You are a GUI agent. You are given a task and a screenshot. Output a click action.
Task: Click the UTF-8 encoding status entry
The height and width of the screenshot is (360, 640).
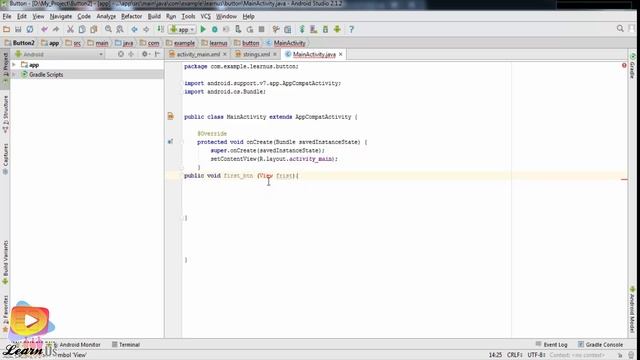(536, 355)
